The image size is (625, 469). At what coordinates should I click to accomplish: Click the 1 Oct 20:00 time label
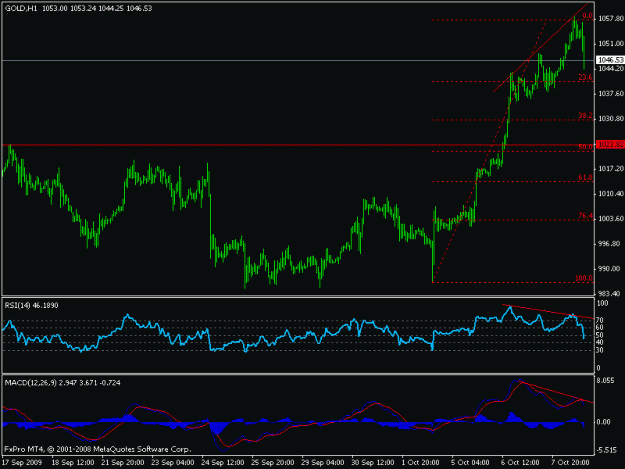coord(421,463)
